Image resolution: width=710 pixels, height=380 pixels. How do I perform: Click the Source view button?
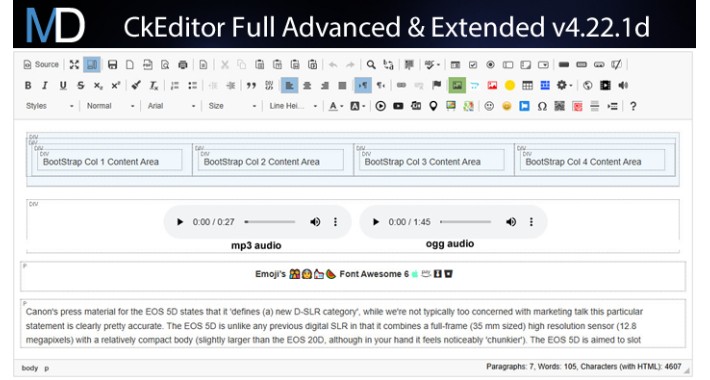41,65
